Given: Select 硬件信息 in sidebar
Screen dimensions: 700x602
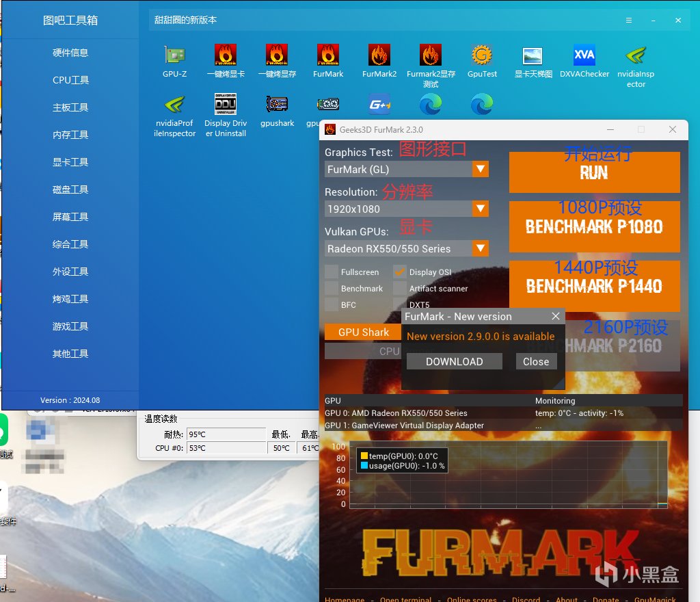Looking at the screenshot, I should point(70,53).
